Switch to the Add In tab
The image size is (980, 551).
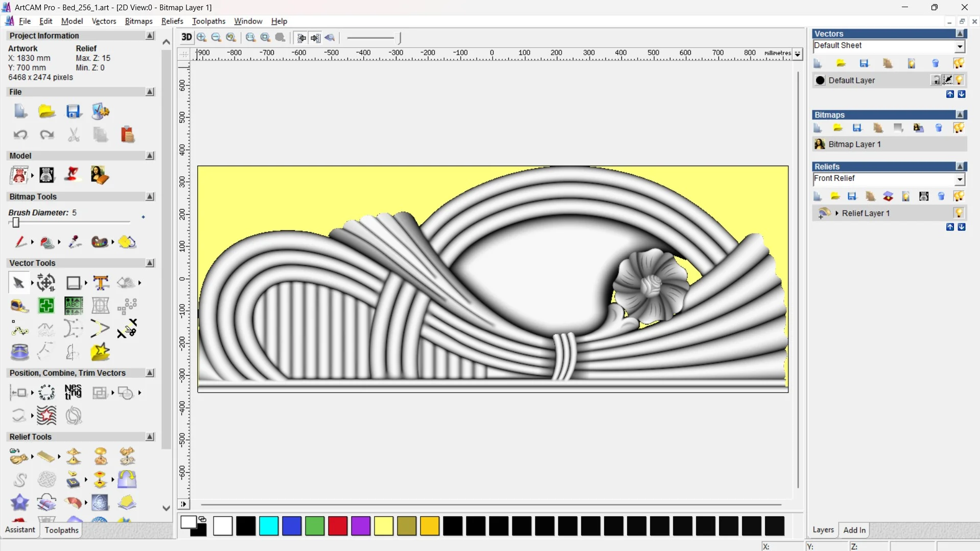point(854,530)
